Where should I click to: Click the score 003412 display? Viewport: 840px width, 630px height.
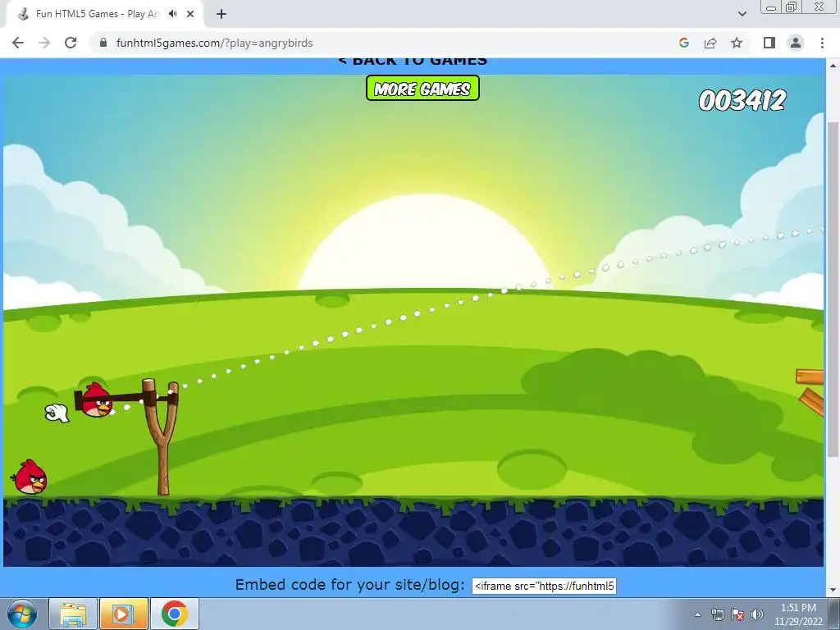pos(742,100)
